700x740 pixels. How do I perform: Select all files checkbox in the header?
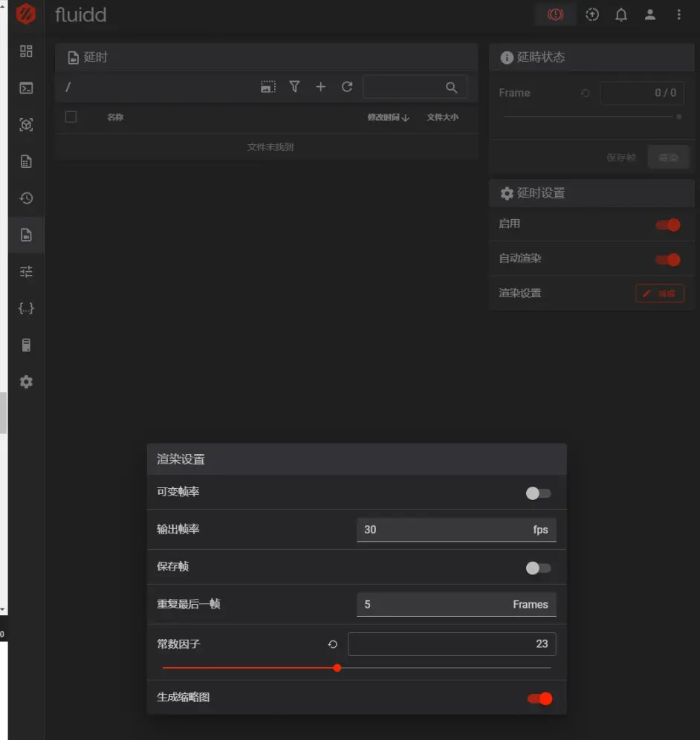(71, 117)
